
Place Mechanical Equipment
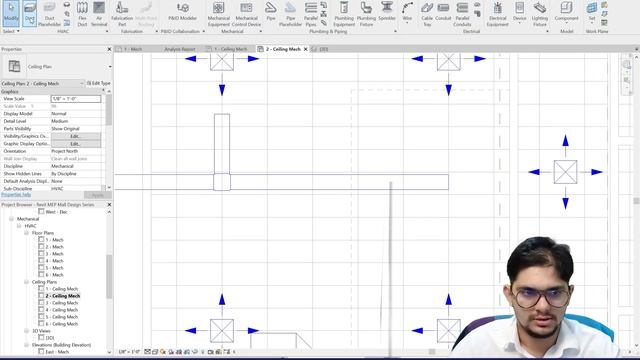218,13
